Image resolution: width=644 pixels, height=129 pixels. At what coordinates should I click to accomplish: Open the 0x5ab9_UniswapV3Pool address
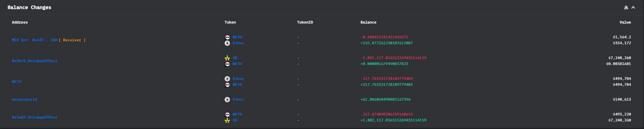(34, 117)
